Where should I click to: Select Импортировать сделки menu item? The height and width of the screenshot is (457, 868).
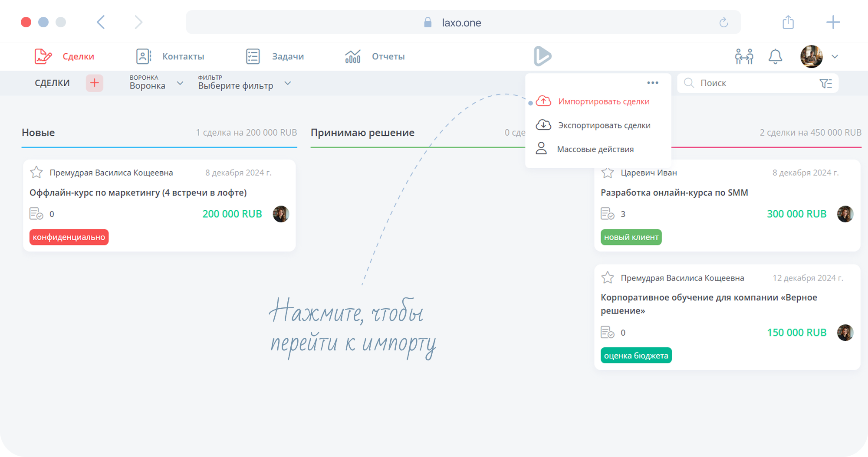click(603, 101)
